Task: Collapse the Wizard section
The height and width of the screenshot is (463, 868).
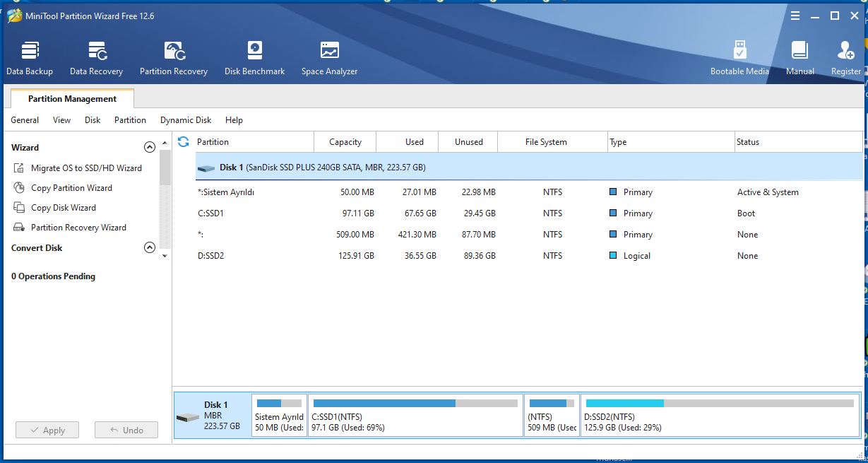Action: 149,148
